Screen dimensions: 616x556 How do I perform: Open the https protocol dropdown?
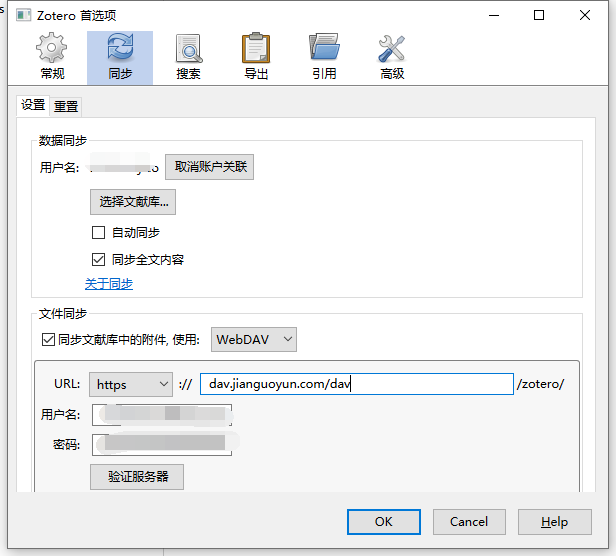[x=131, y=384]
